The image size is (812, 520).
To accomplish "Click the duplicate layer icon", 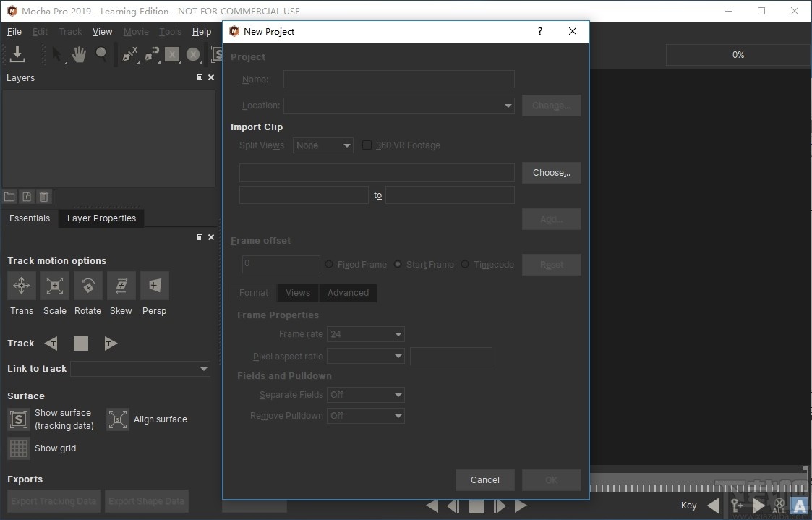I will 27,197.
